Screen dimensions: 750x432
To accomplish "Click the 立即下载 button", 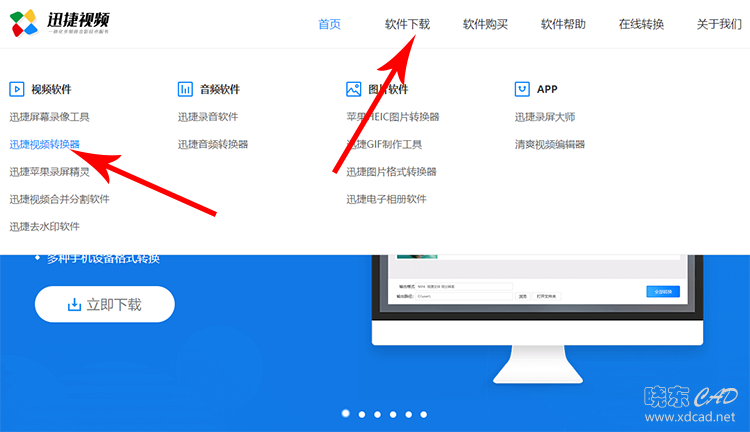I will click(x=105, y=304).
